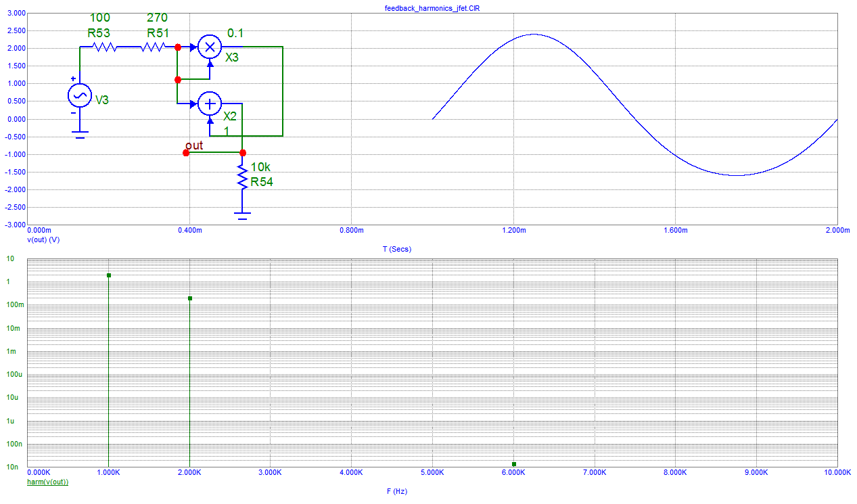
Task: Click the out node name text
Action: pos(194,145)
